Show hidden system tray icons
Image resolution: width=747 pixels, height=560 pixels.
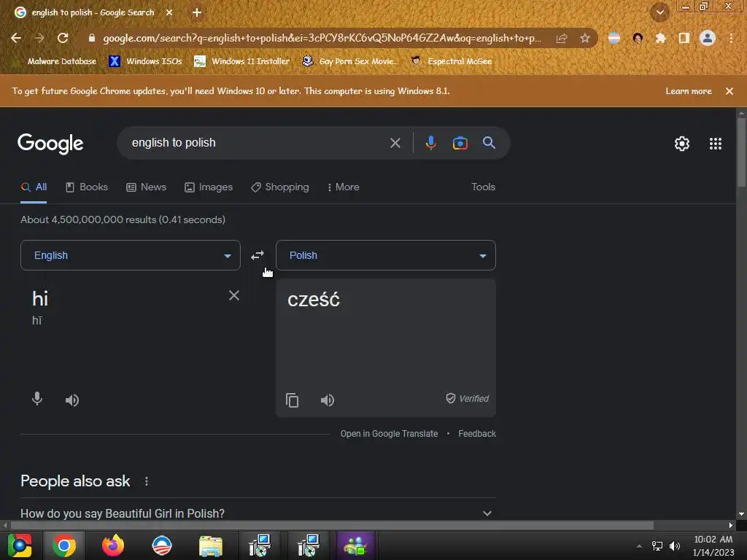click(x=639, y=546)
